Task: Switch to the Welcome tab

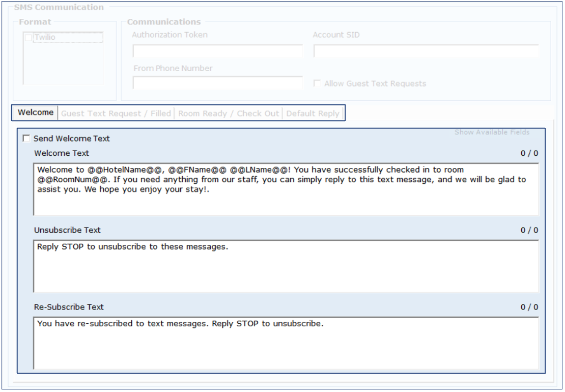Action: [x=36, y=113]
